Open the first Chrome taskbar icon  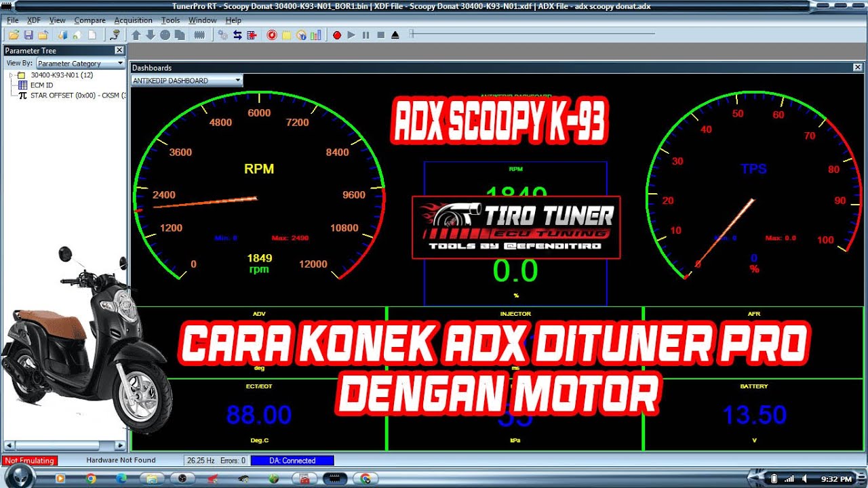click(x=92, y=479)
